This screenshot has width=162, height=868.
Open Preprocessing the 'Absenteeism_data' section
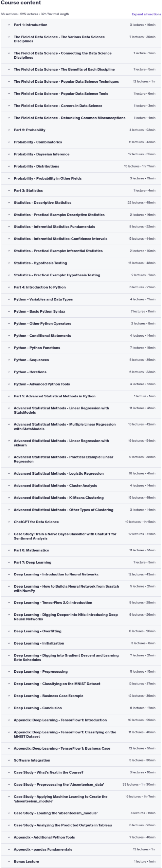tap(81, 785)
